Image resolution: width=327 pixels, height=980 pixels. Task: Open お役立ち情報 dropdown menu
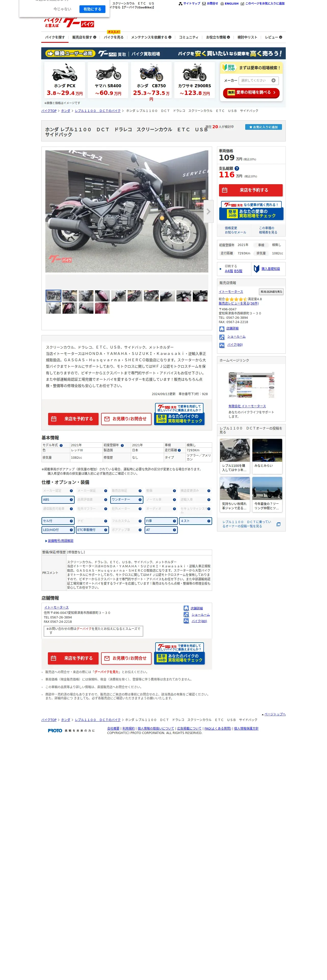click(x=218, y=37)
